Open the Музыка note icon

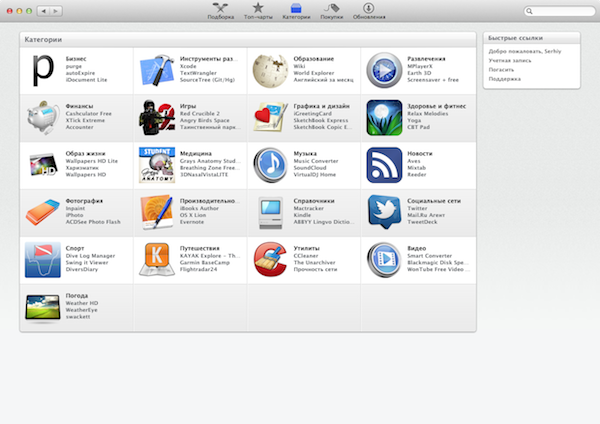[x=271, y=165]
